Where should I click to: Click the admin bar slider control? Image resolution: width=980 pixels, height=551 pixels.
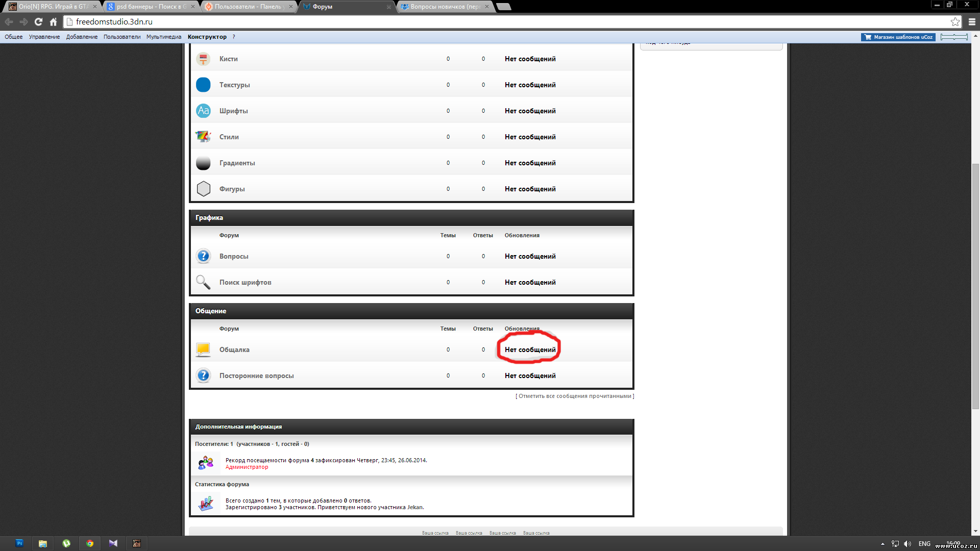tap(954, 37)
